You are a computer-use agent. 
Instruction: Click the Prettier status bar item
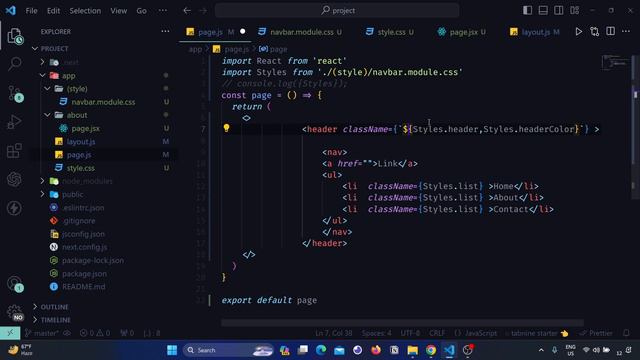(596, 333)
